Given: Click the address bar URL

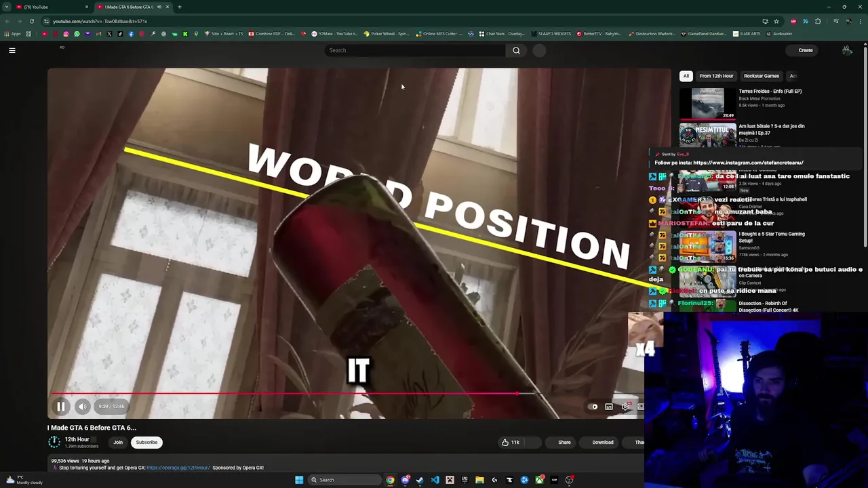Looking at the screenshot, I should [x=100, y=21].
